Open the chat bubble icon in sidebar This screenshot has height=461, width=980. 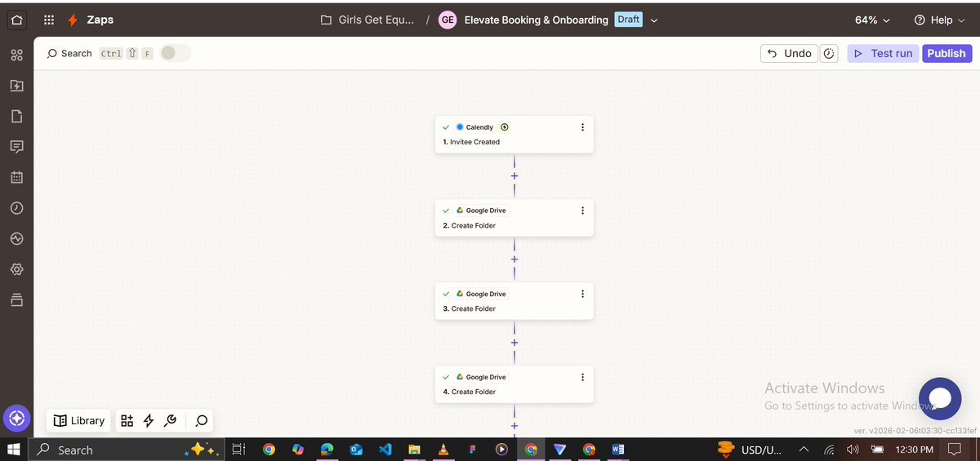click(16, 147)
